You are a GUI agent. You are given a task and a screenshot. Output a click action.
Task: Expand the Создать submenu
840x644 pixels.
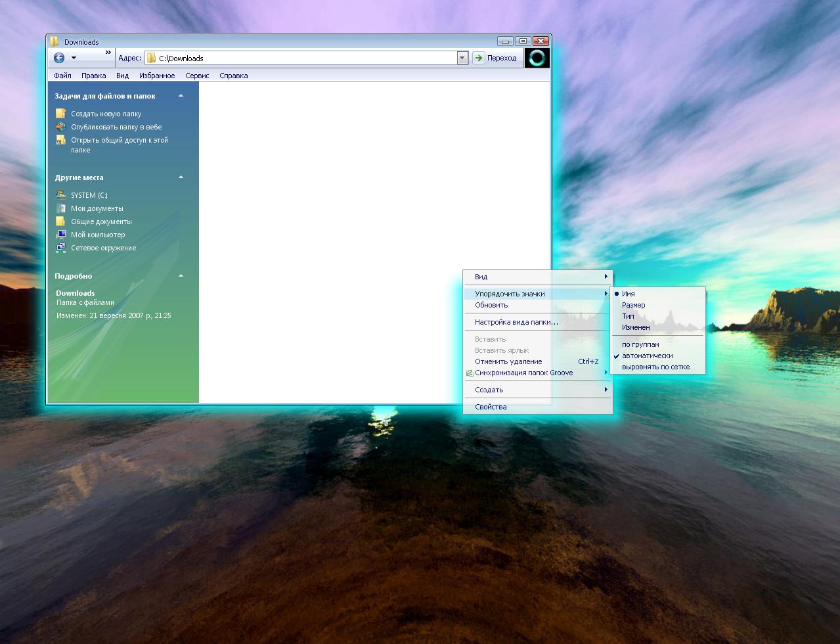tap(538, 390)
